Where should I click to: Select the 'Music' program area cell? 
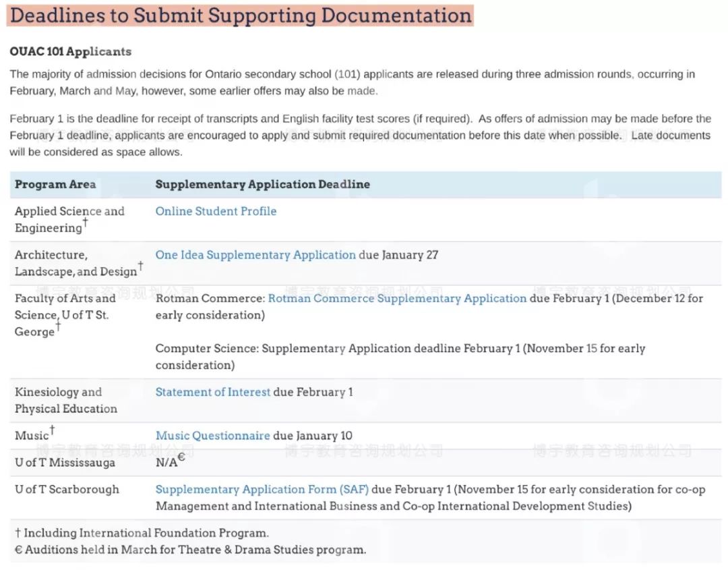tap(35, 435)
